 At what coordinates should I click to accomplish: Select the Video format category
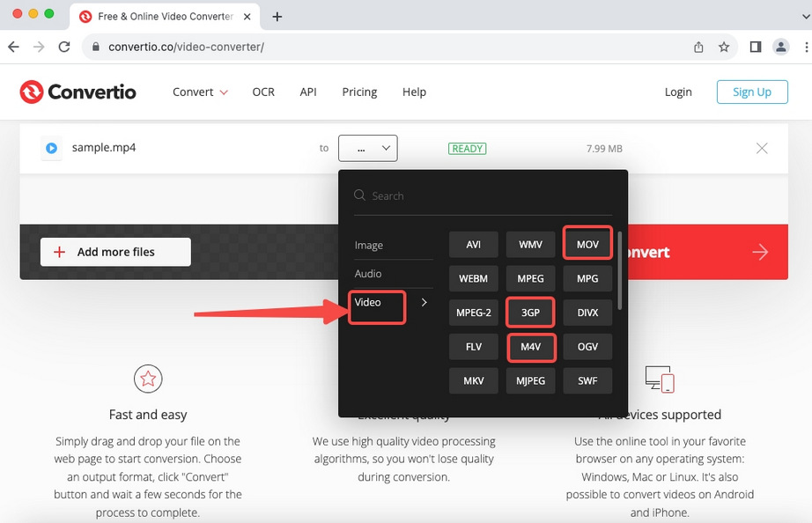[x=367, y=302]
